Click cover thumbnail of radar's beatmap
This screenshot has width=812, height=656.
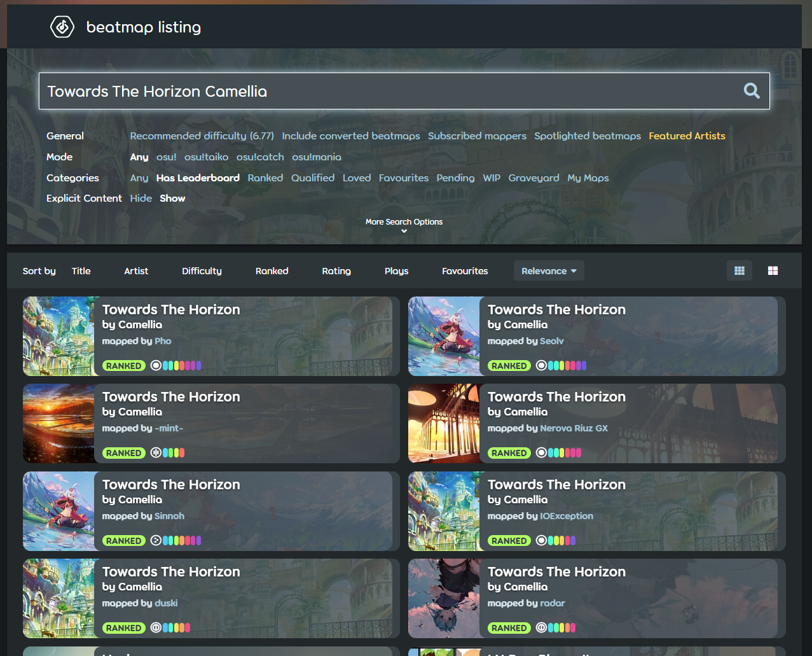click(x=444, y=598)
